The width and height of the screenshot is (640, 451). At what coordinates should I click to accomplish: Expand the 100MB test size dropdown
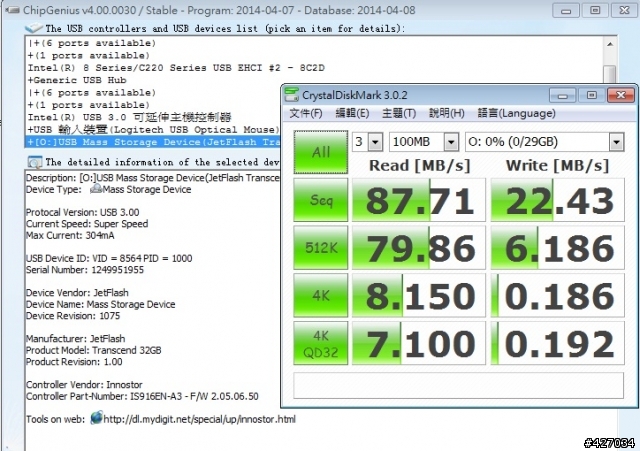coord(451,142)
